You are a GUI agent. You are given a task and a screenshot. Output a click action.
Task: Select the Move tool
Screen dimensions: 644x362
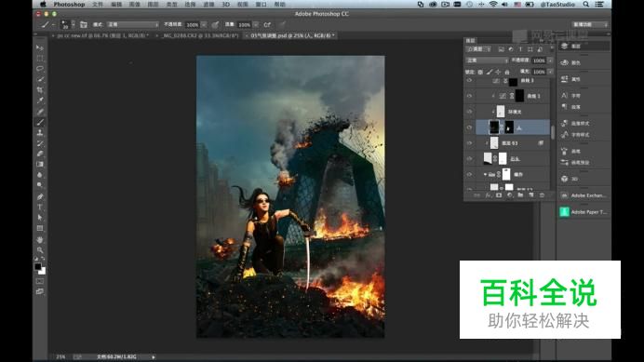(39, 47)
